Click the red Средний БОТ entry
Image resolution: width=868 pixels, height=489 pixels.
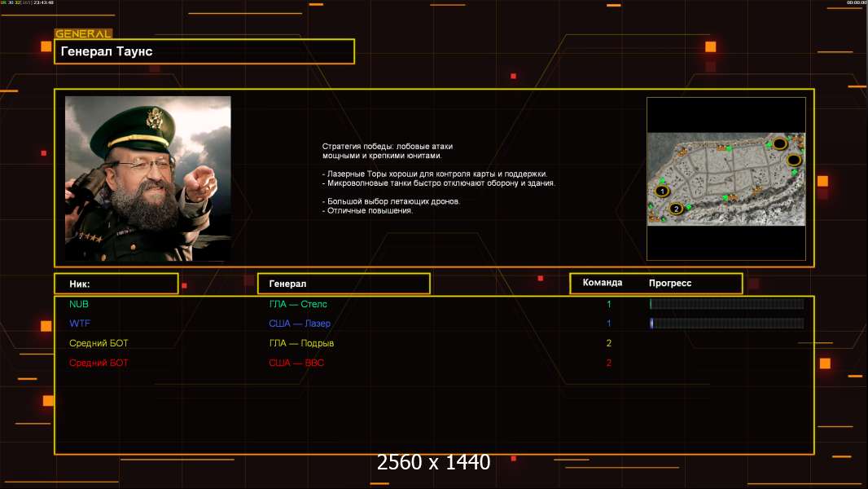pos(99,363)
